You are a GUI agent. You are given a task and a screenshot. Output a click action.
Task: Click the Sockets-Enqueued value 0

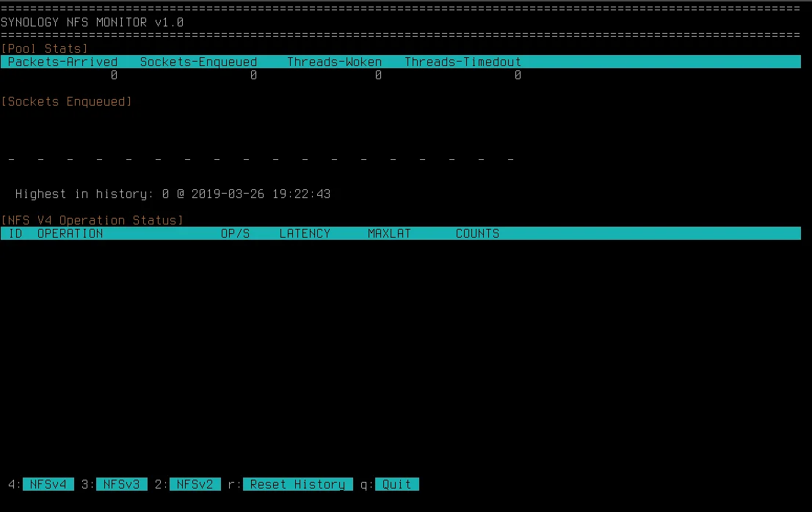pos(253,76)
